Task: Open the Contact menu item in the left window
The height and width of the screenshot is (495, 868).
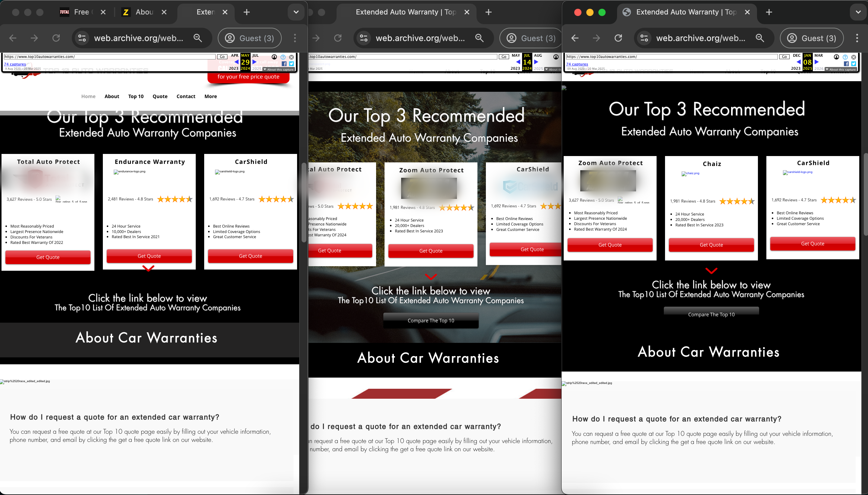Action: pos(186,96)
